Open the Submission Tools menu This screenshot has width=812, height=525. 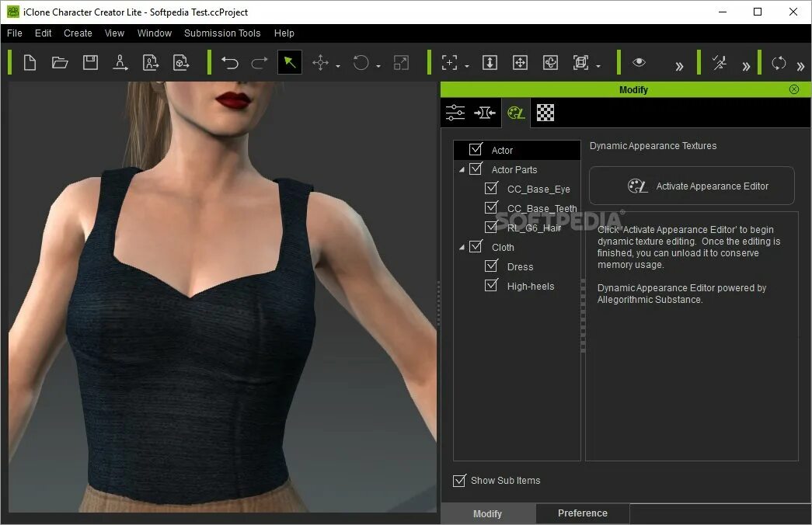click(x=222, y=33)
